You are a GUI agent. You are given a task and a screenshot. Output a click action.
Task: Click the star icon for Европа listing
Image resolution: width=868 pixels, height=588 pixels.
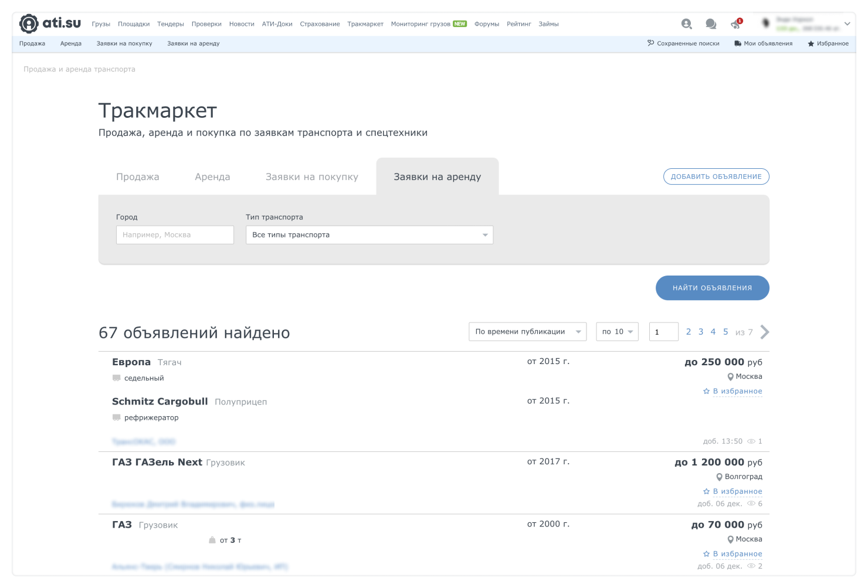pyautogui.click(x=706, y=391)
